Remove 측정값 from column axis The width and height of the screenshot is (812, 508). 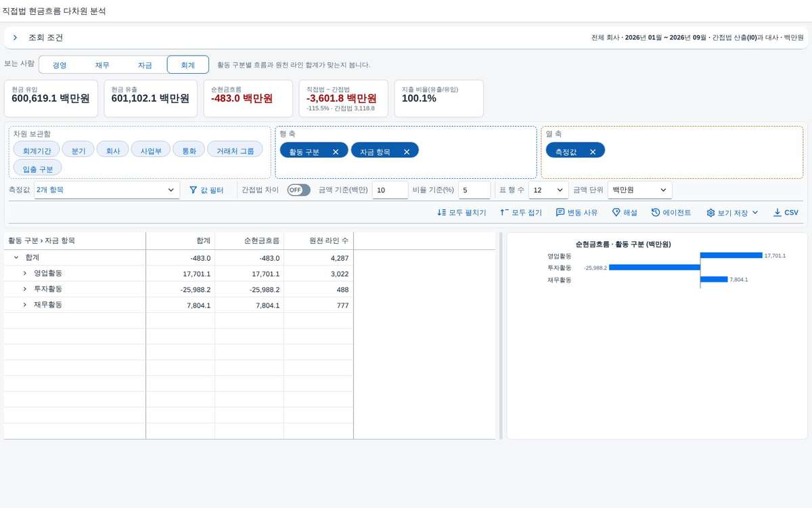(593, 152)
